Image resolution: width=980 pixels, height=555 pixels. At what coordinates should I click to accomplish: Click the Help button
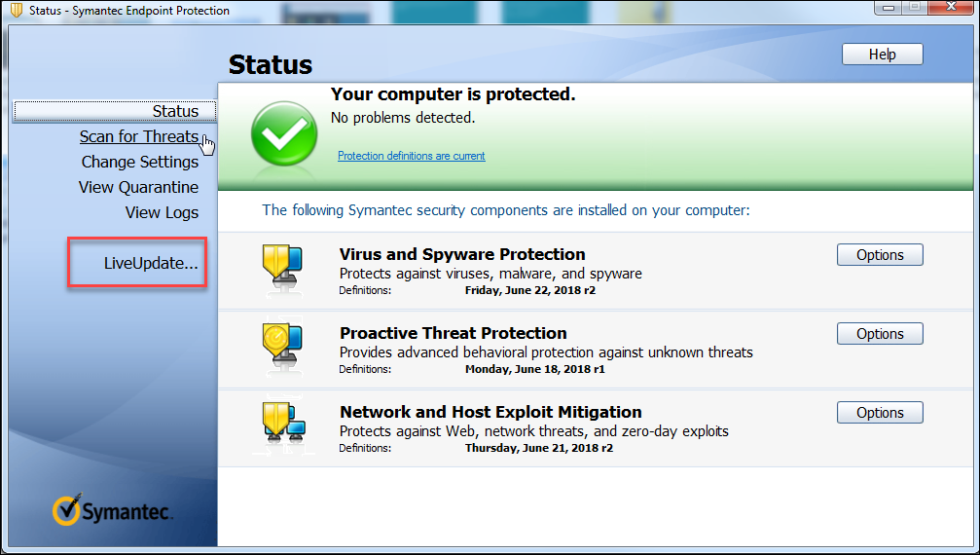point(882,55)
